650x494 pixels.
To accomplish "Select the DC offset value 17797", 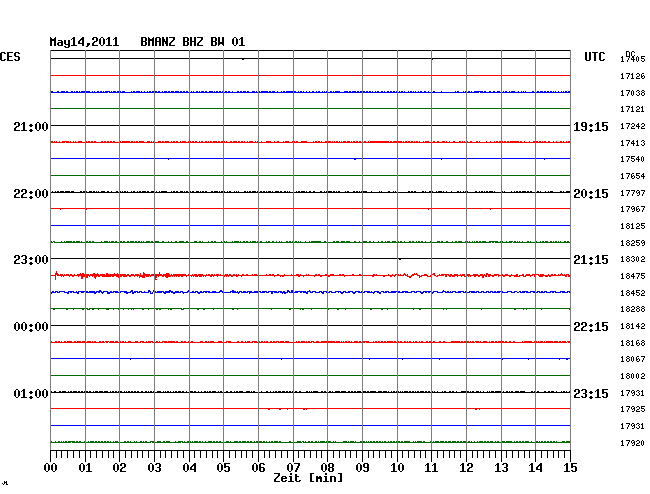I will [x=633, y=193].
